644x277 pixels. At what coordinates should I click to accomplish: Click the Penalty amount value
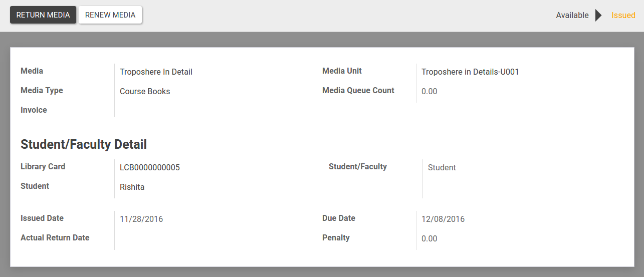pos(430,239)
